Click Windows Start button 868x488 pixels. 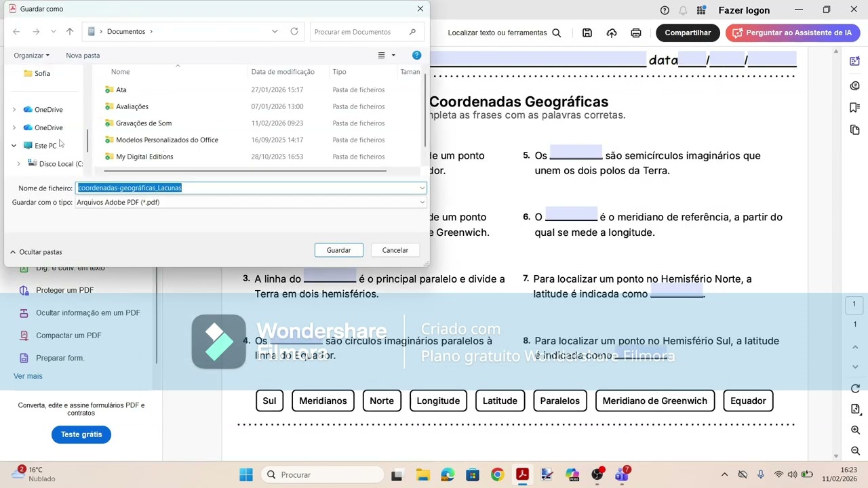pos(246,475)
